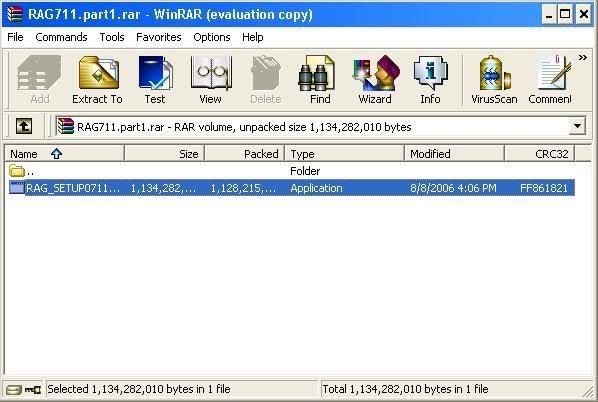Launch the Wizard tool
Screen dimensions: 598x402
(x=375, y=79)
